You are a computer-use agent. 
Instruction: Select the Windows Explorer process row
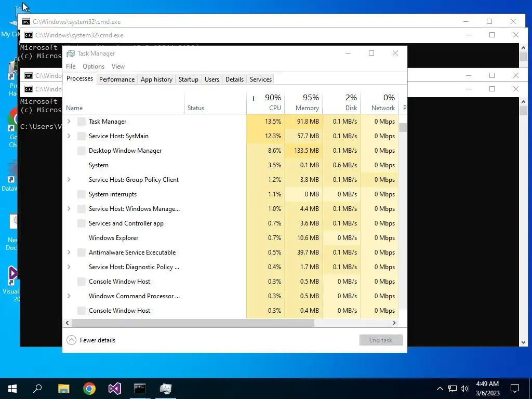coord(231,238)
